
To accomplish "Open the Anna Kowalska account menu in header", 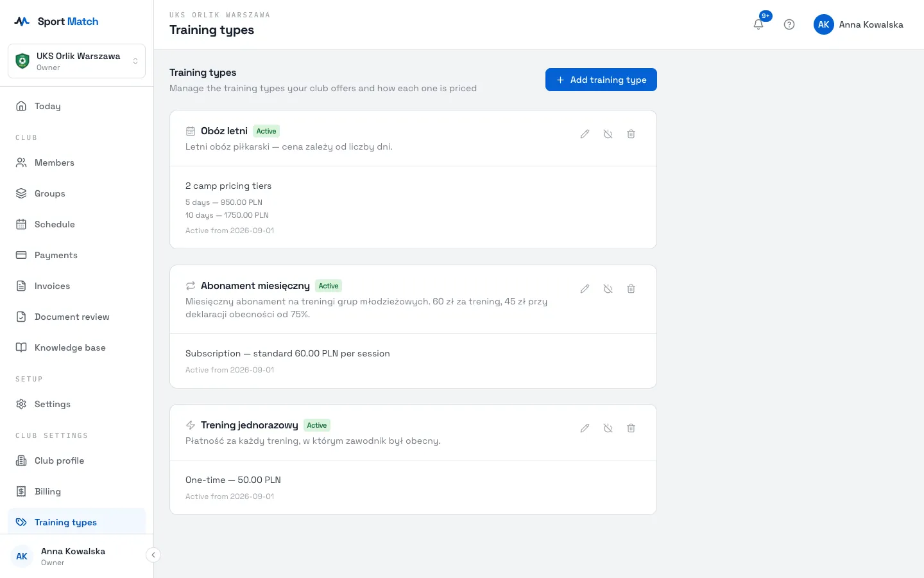I will (x=859, y=24).
